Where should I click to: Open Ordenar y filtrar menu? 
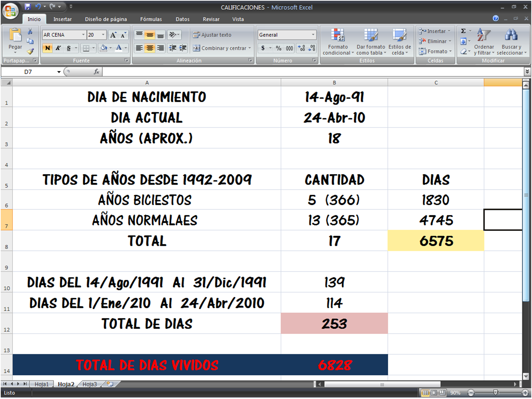click(x=484, y=42)
